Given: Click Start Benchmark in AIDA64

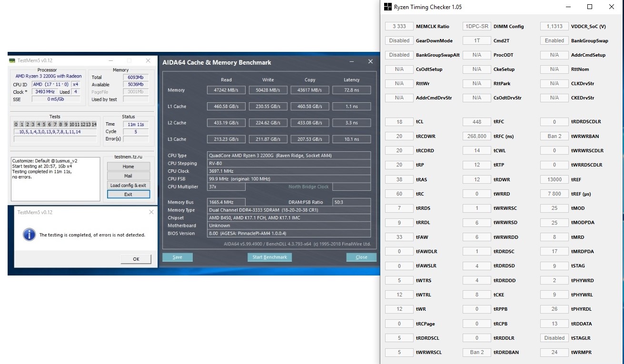Looking at the screenshot, I should 270,257.
